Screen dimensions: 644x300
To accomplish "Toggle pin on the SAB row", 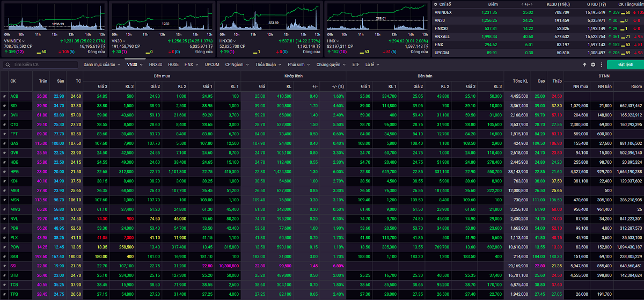I will pyautogui.click(x=4, y=257).
